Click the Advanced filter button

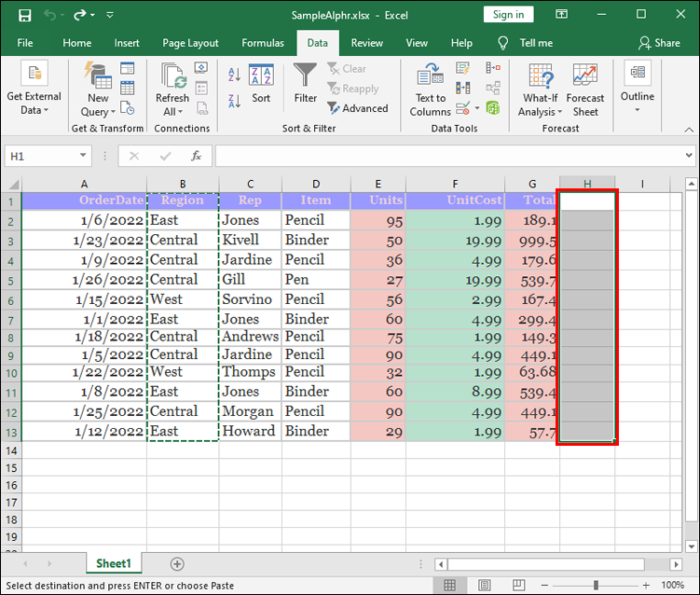(358, 108)
